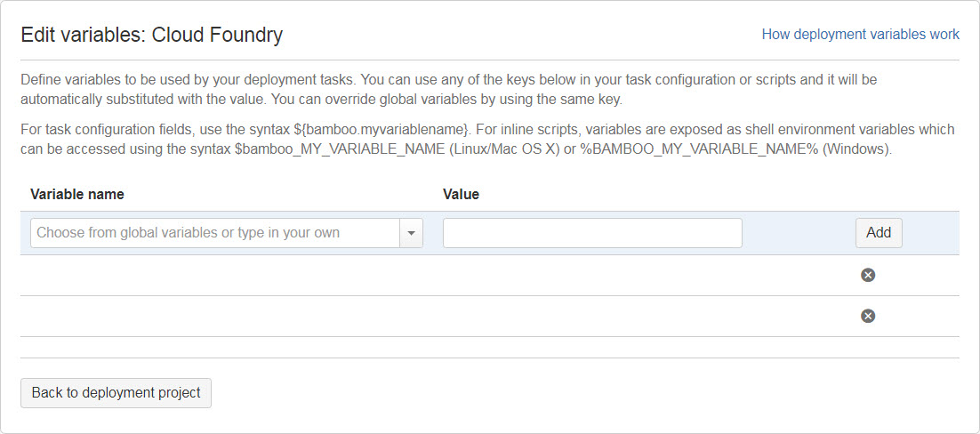Select the 'Variable name' column header
980x434 pixels.
coord(76,195)
